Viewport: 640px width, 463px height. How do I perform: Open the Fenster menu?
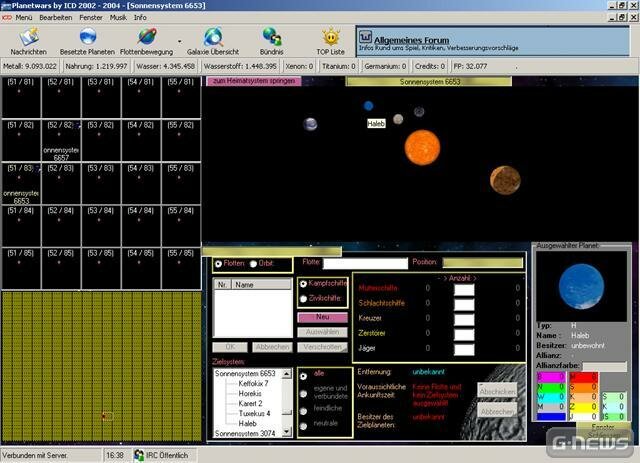click(x=91, y=18)
